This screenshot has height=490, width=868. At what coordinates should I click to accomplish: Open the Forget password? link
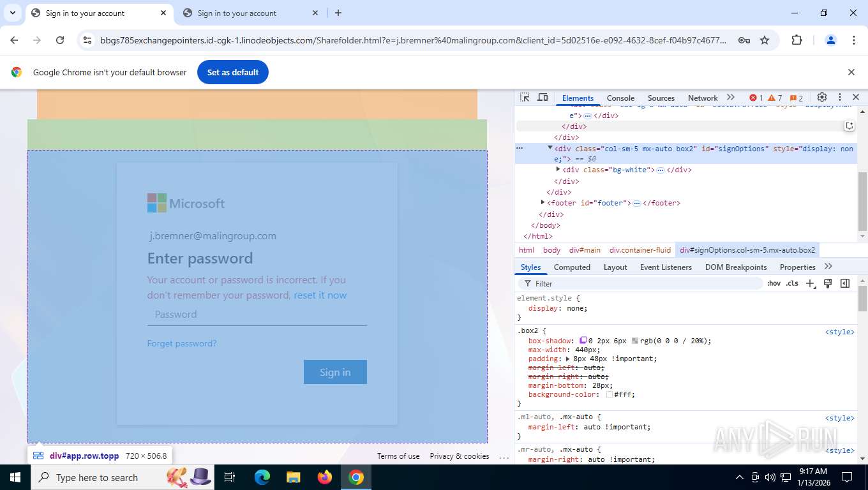pyautogui.click(x=182, y=343)
